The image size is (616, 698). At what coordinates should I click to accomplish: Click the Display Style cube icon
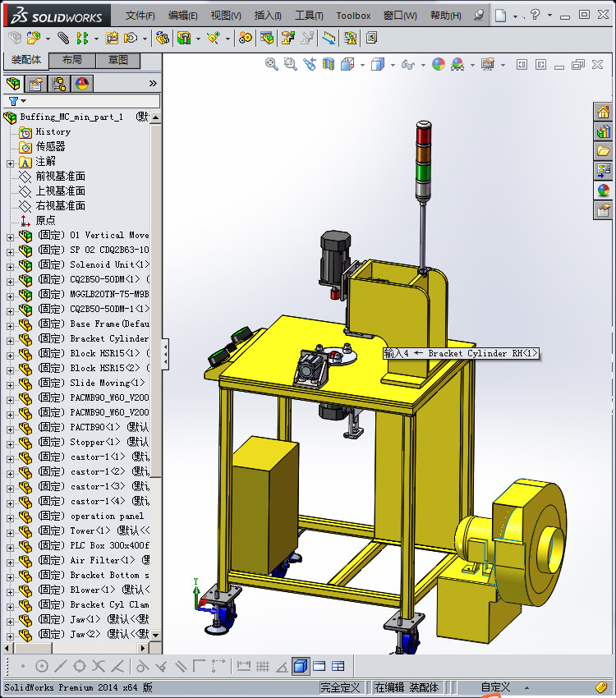click(378, 64)
